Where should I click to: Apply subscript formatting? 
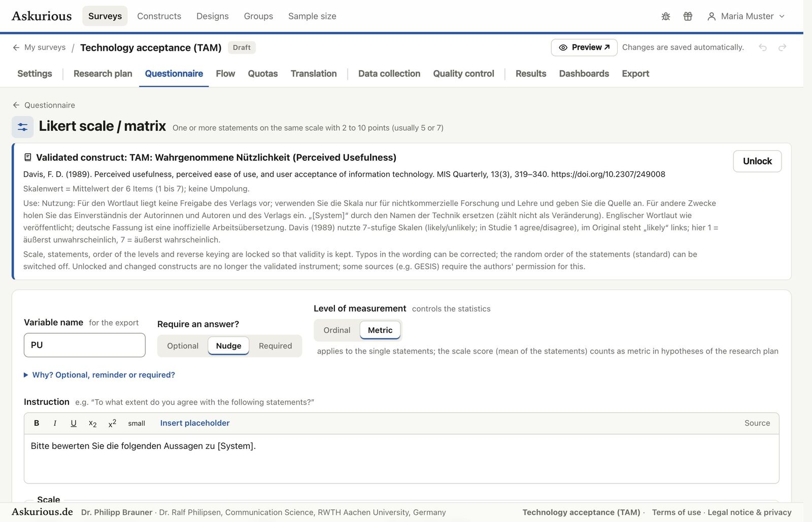[92, 423]
